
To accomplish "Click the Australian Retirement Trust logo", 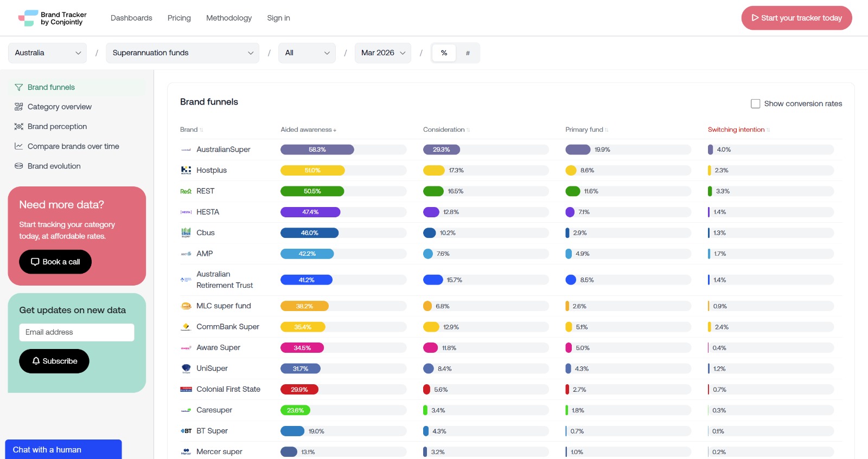I will 186,280.
